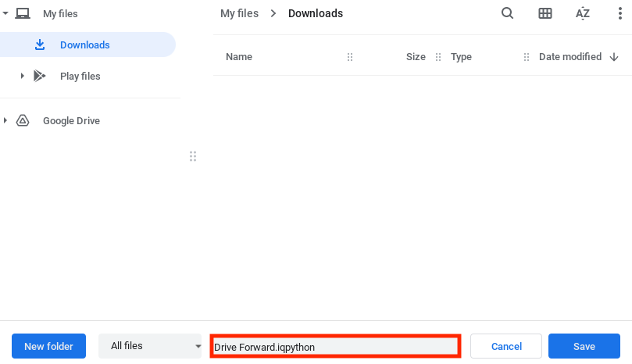Click the Save button

(x=584, y=346)
